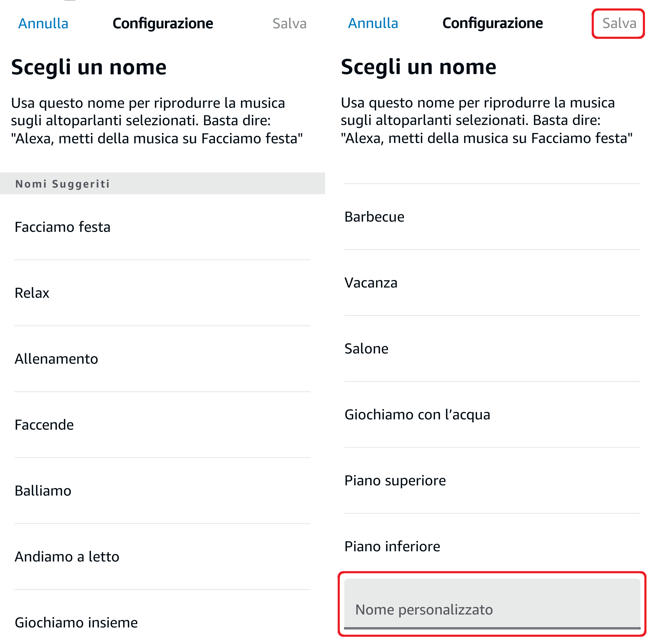Tap the Nomi Suggeriti section header
Image resolution: width=654 pixels, height=644 pixels.
[63, 184]
